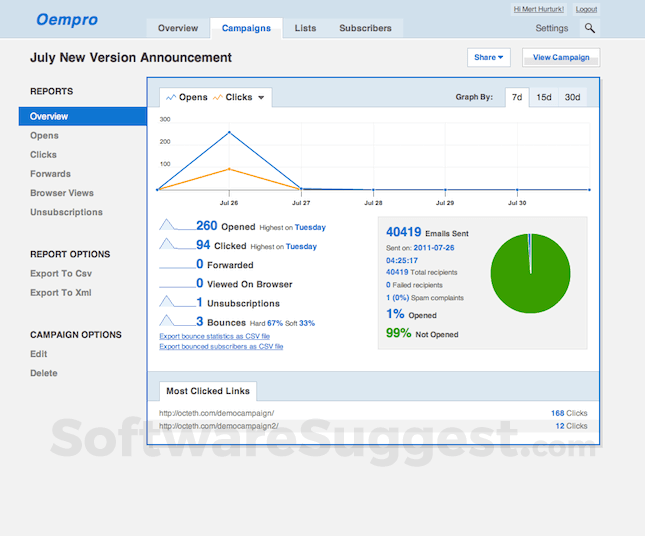Click the Oempro logo

(67, 19)
